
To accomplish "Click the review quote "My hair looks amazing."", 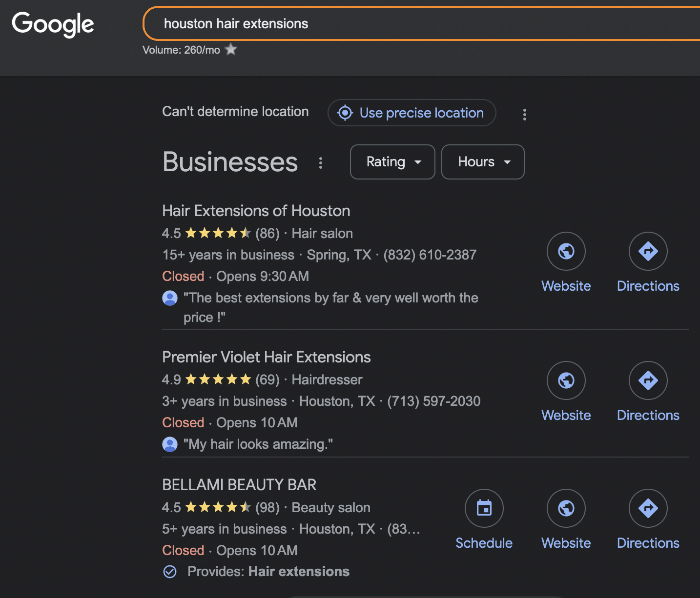I will pyautogui.click(x=258, y=444).
